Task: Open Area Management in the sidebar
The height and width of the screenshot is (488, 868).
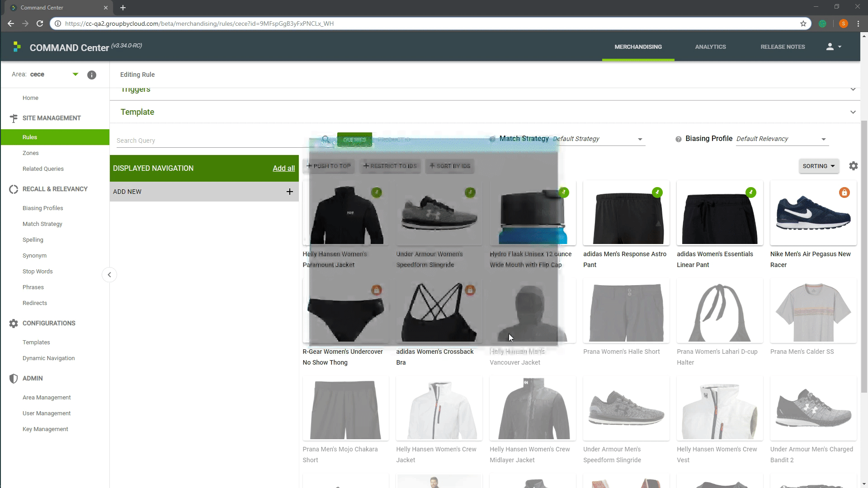Action: 47,397
